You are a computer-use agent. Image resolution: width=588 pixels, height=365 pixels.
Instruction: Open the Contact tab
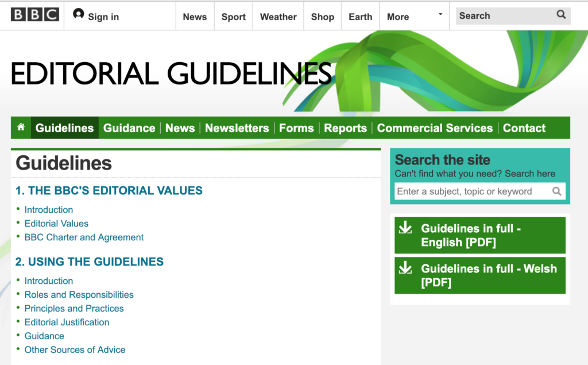524,128
